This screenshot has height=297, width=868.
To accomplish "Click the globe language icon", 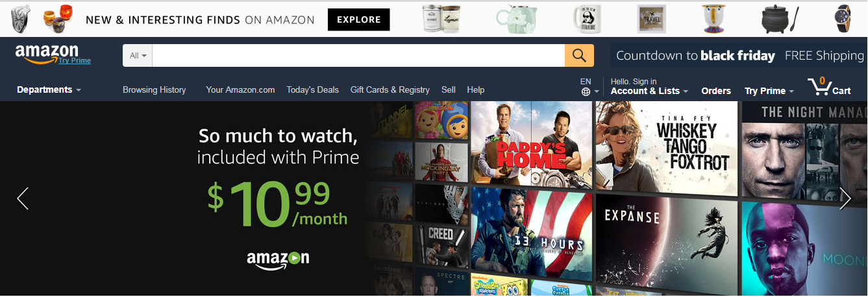I will coord(586,91).
